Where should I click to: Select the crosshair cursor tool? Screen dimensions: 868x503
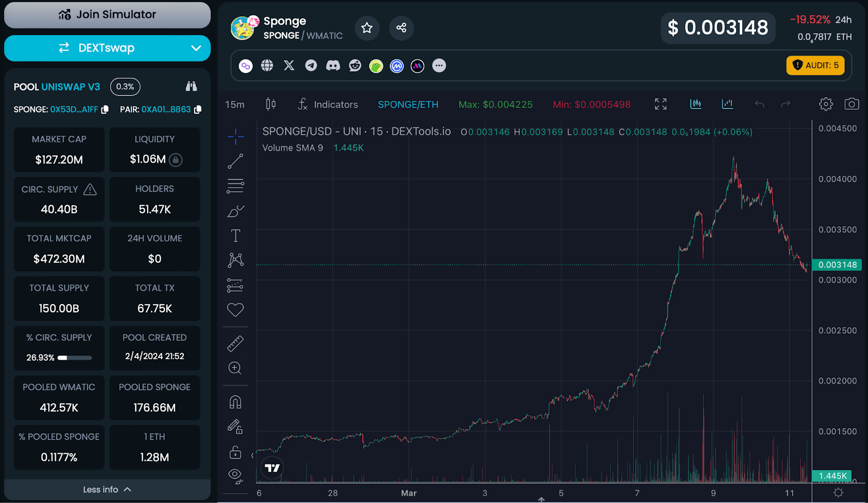click(235, 136)
